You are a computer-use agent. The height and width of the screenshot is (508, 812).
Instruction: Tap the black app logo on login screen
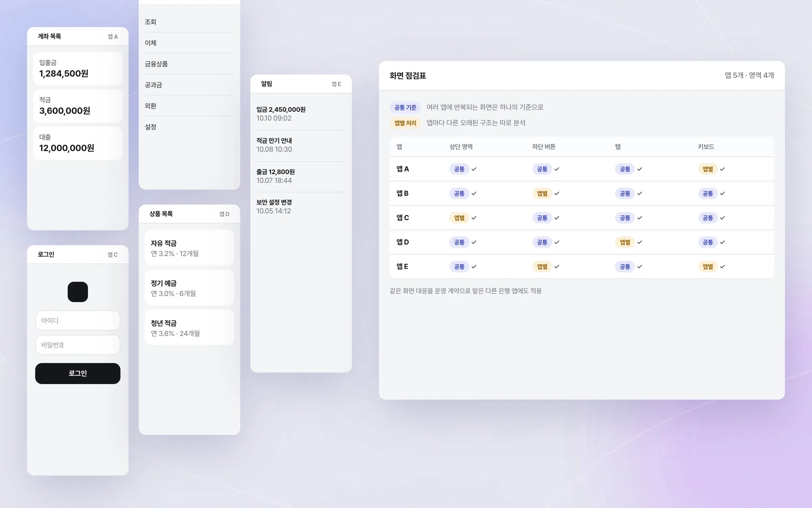click(78, 292)
